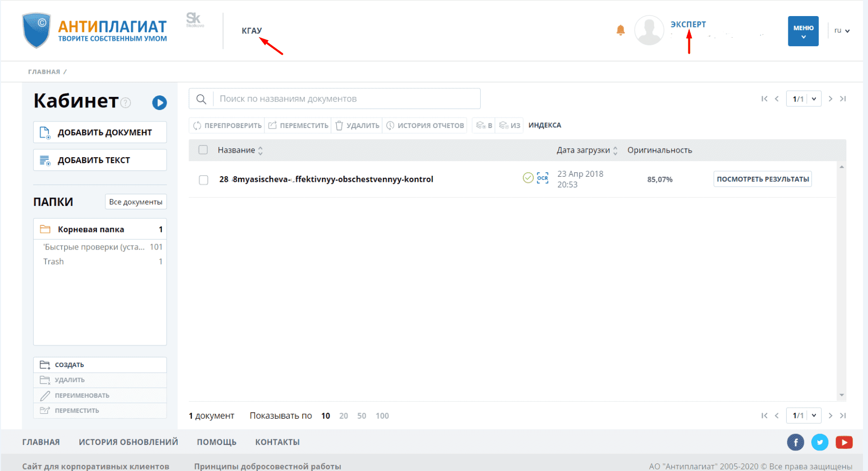Click the document search input field
Screen dimensions: 868x471
[346, 99]
